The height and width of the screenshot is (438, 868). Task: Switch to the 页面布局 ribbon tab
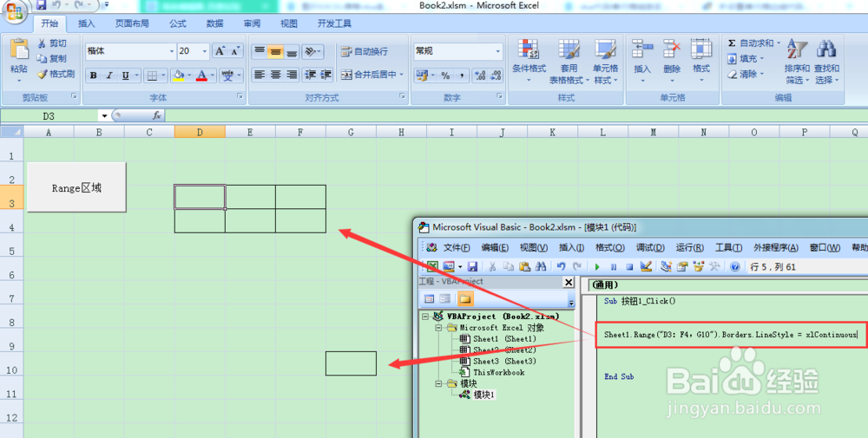(132, 23)
